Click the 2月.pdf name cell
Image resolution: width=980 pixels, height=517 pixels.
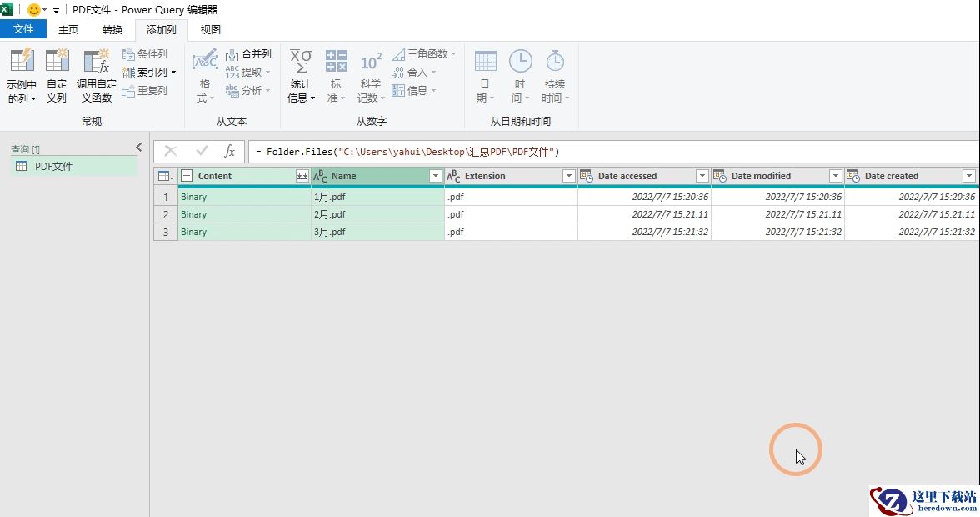pyautogui.click(x=377, y=214)
